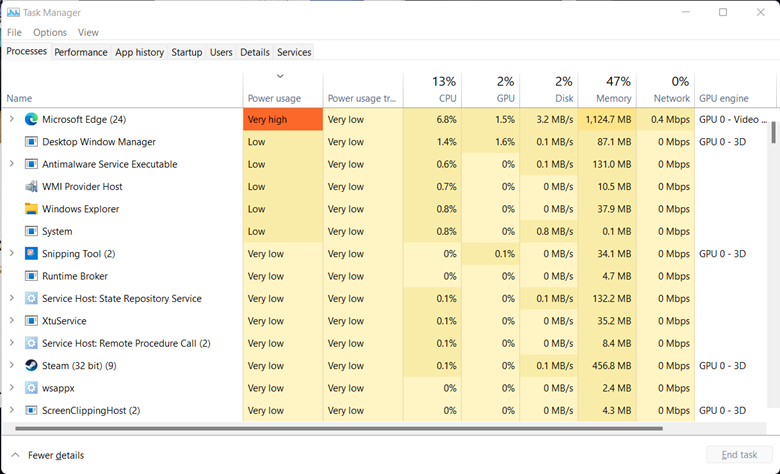Open the Options menu
The width and height of the screenshot is (780, 474).
(50, 32)
